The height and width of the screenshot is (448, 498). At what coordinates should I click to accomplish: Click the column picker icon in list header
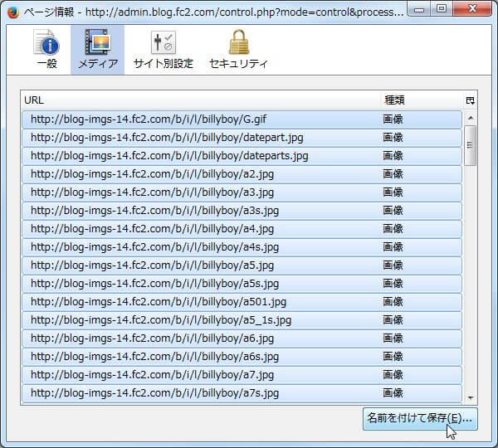471,100
